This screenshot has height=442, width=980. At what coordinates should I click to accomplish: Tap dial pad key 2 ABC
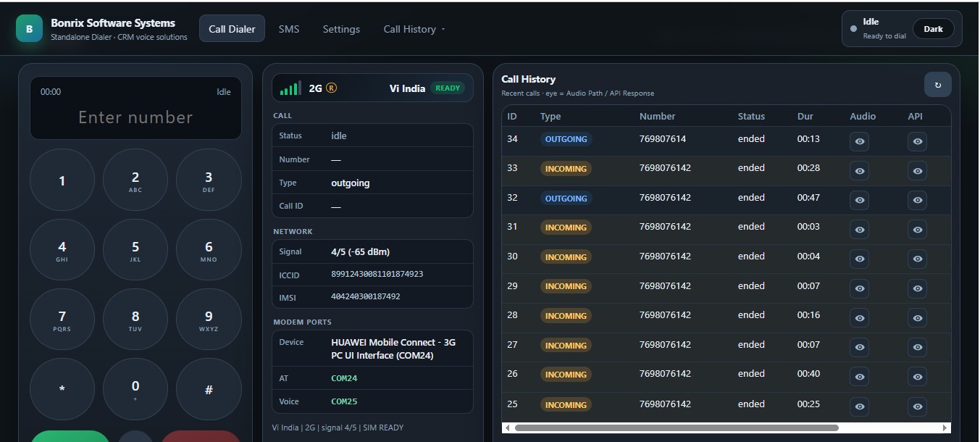click(x=135, y=180)
